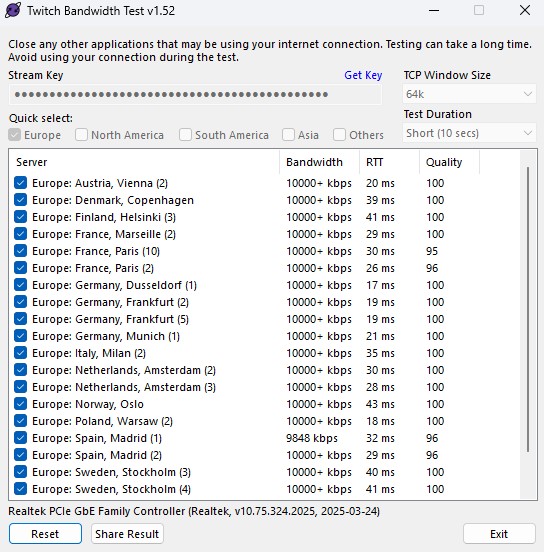Select the 35 ms RTT value
The width and height of the screenshot is (544, 552).
(380, 353)
